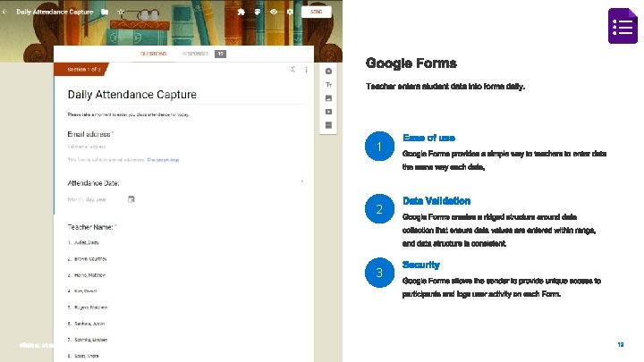Click the Security heading
Viewport: 644px width, 362px height.
click(x=421, y=265)
